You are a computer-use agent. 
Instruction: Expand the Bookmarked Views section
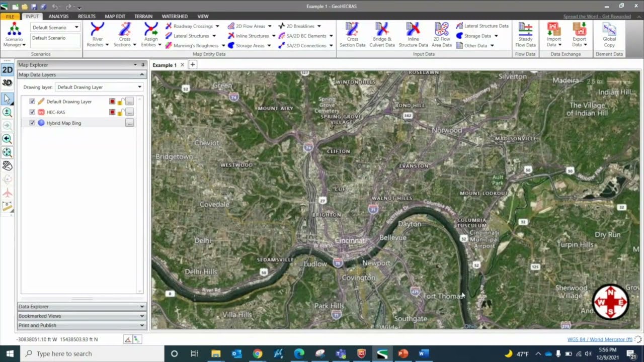tap(82, 316)
